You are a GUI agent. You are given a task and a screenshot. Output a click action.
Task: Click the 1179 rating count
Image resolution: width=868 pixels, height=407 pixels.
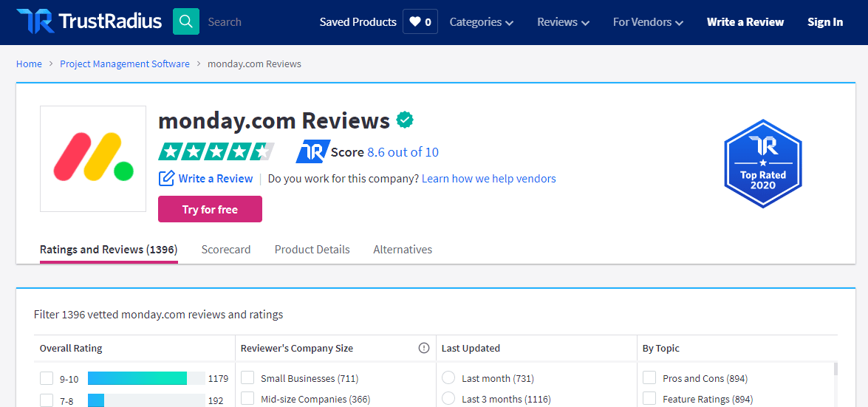[218, 379]
